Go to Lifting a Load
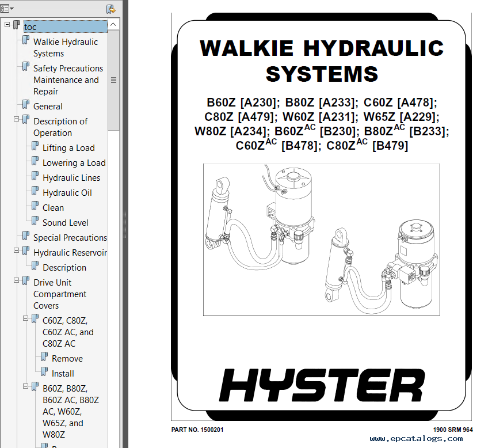 click(68, 148)
